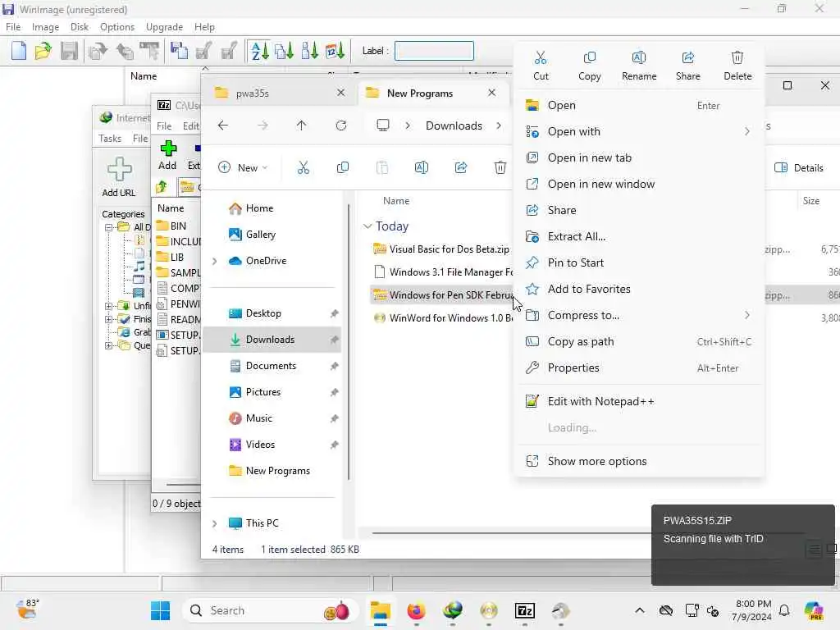Show hidden system tray icons chevron
This screenshot has height=630, width=840.
tap(640, 610)
